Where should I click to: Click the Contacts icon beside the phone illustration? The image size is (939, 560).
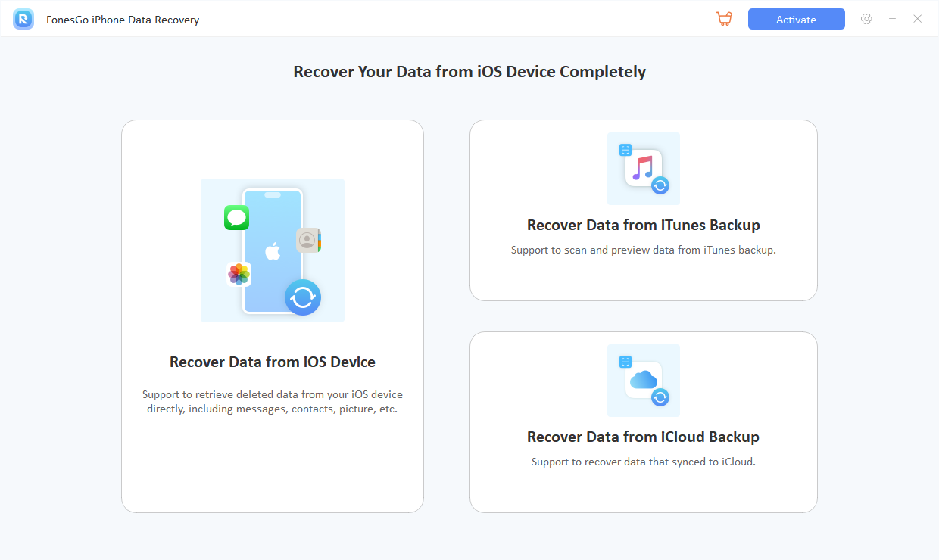tap(307, 240)
